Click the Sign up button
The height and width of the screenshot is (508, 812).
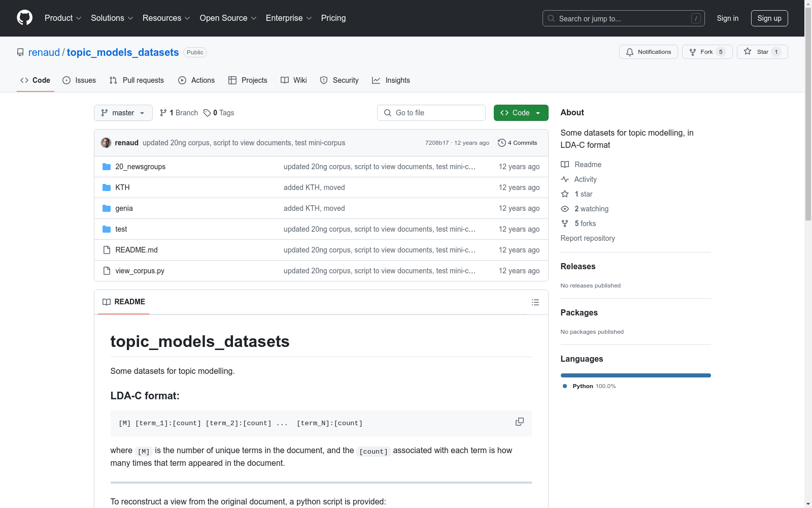pyautogui.click(x=769, y=18)
